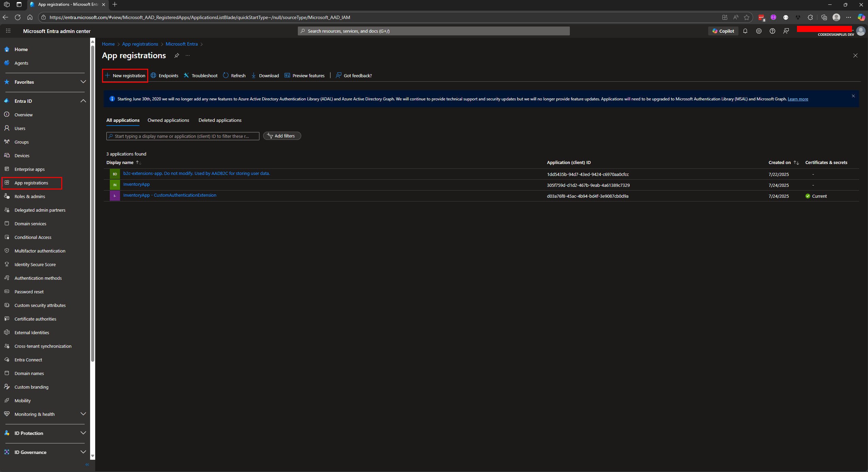The height and width of the screenshot is (472, 868).
Task: Expand the ID Protection section
Action: click(x=45, y=433)
